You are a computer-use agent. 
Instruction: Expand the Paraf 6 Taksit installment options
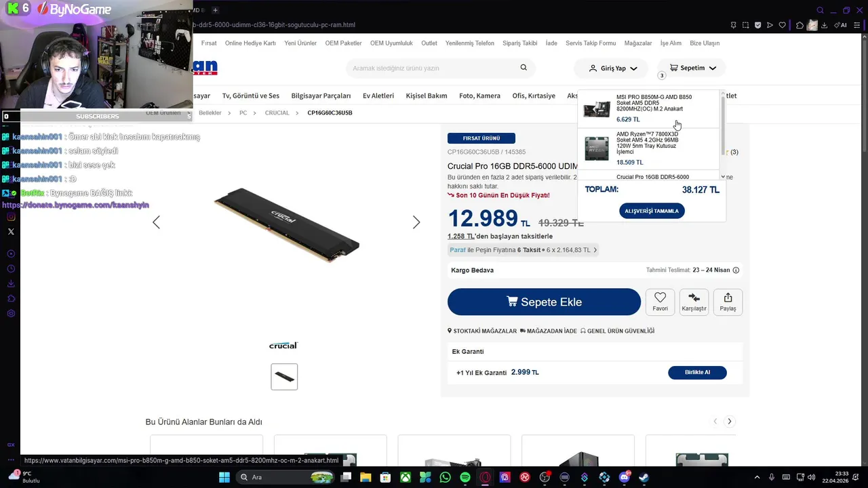[523, 250]
